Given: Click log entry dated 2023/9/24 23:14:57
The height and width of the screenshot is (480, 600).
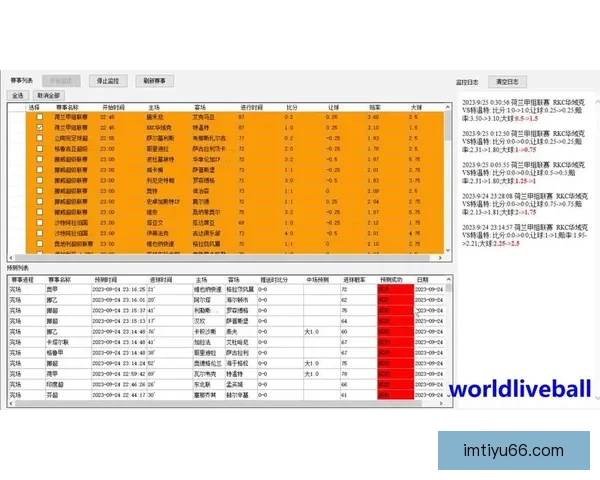Looking at the screenshot, I should (525, 235).
